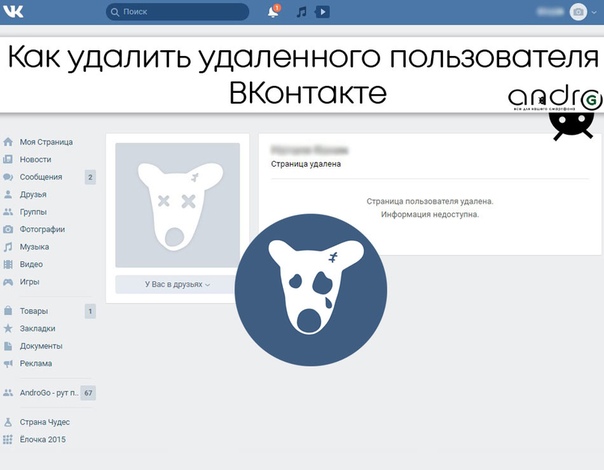Click the note icon beside Музыка
Screen dimensions: 604x470
point(8,247)
